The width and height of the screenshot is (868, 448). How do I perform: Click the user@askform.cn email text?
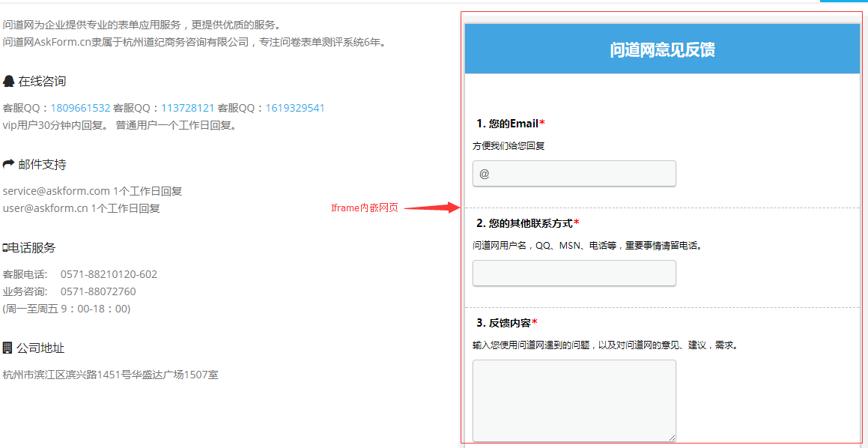[46, 209]
